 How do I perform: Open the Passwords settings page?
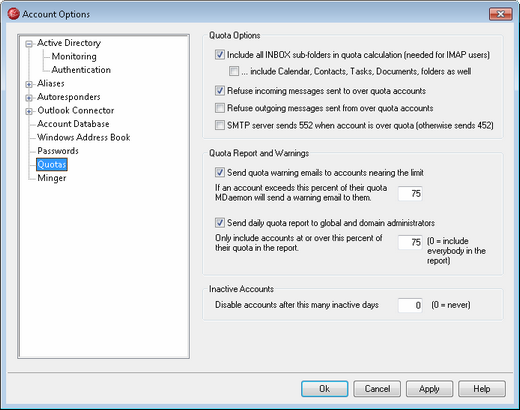coord(58,151)
